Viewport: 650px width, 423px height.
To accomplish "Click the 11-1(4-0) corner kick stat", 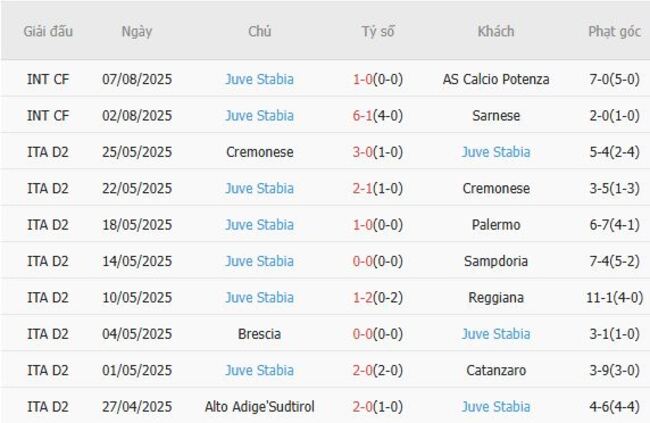I will (x=614, y=298).
